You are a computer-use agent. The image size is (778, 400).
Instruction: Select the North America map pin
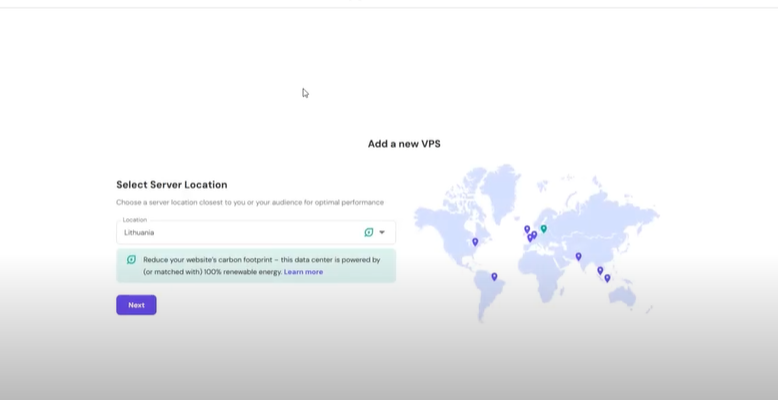(x=475, y=242)
